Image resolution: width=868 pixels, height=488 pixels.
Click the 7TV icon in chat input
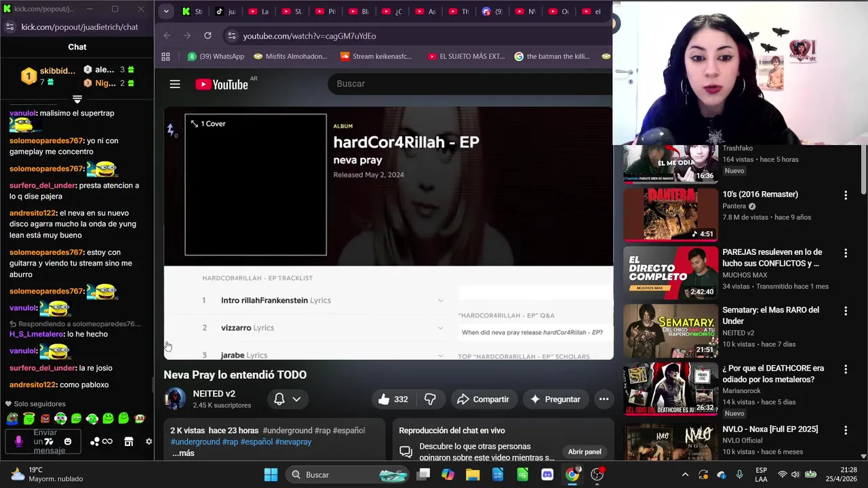(x=49, y=441)
